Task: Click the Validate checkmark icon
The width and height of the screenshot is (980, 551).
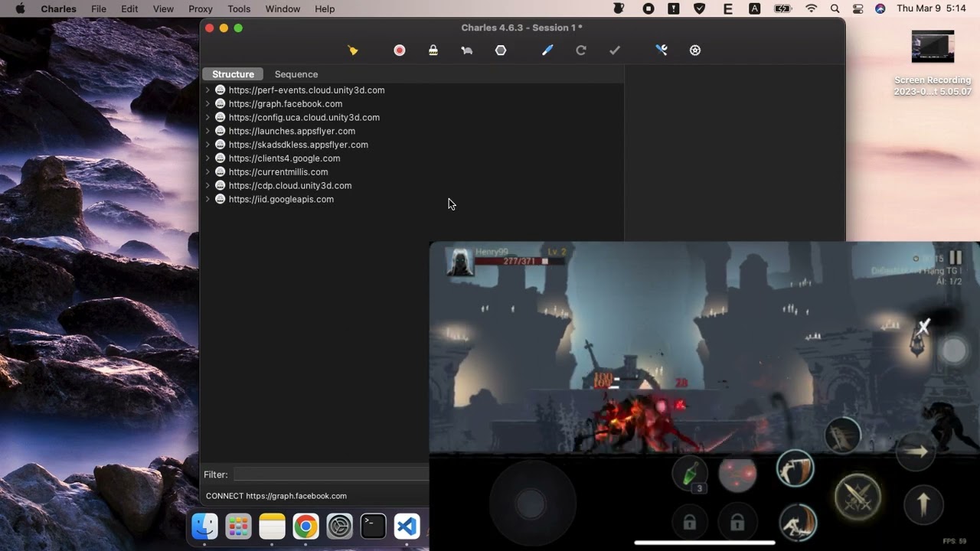Action: pyautogui.click(x=615, y=51)
